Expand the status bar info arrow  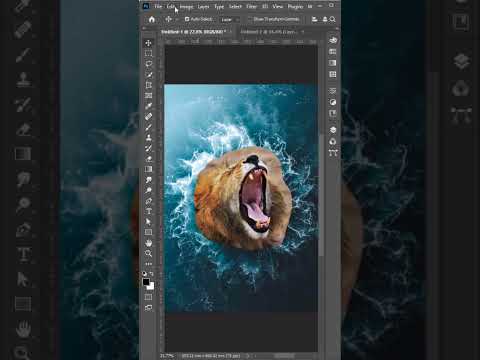pos(247,356)
